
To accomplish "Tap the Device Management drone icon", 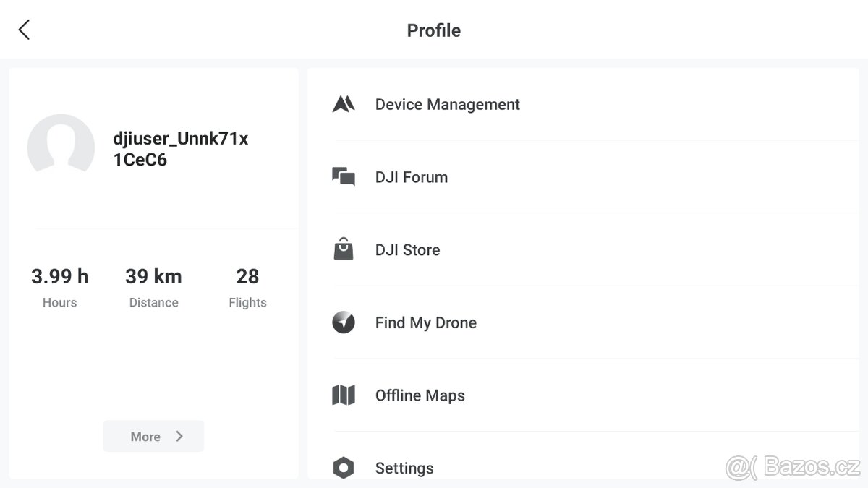I will 344,104.
